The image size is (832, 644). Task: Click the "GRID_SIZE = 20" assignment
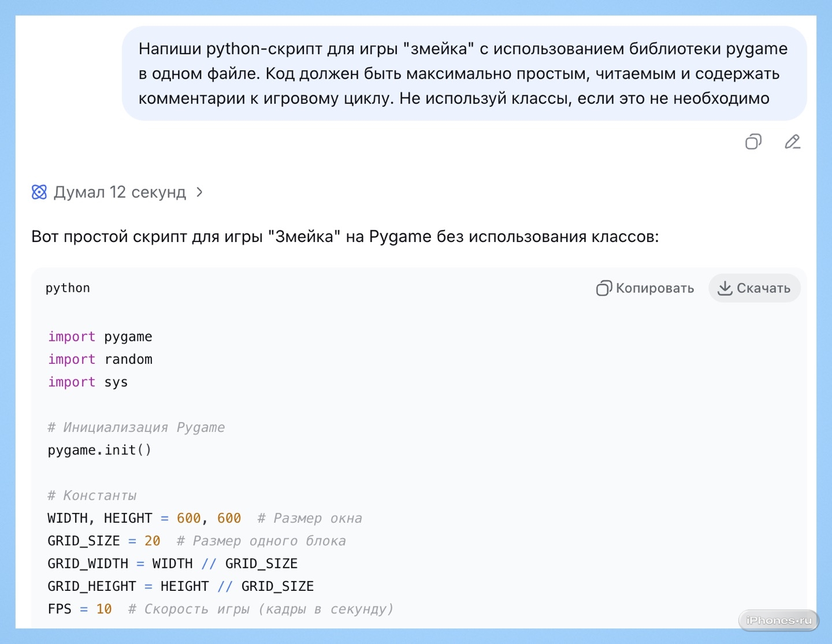[104, 541]
